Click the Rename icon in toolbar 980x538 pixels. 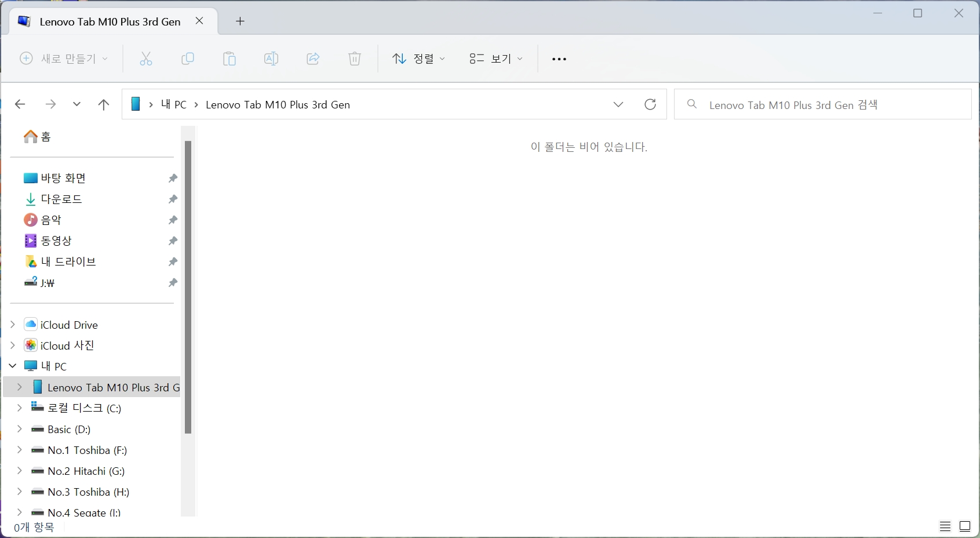[x=271, y=59]
